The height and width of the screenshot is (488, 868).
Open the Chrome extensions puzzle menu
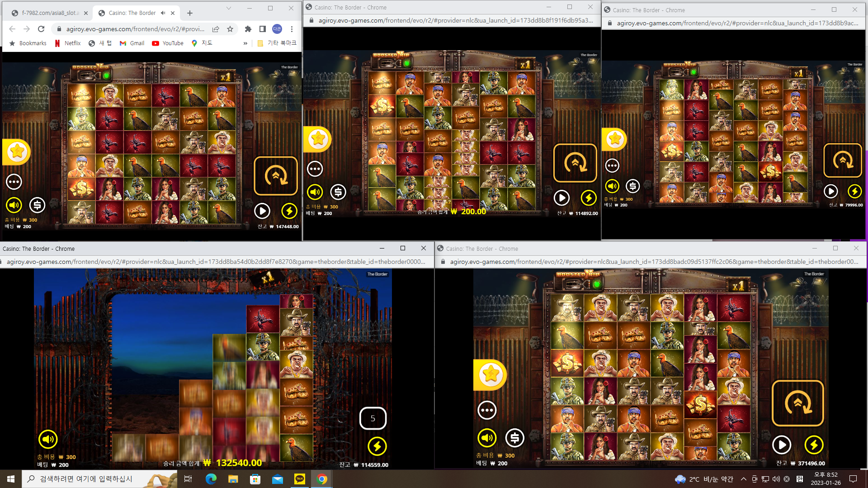coord(248,29)
